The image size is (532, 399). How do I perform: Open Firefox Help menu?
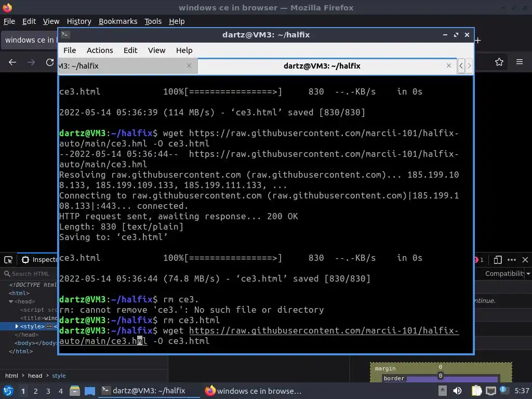[177, 21]
